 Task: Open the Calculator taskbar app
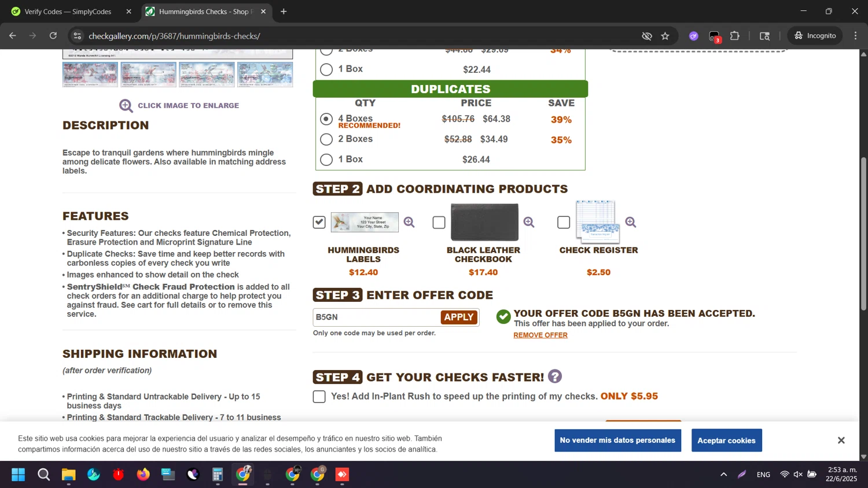click(218, 475)
